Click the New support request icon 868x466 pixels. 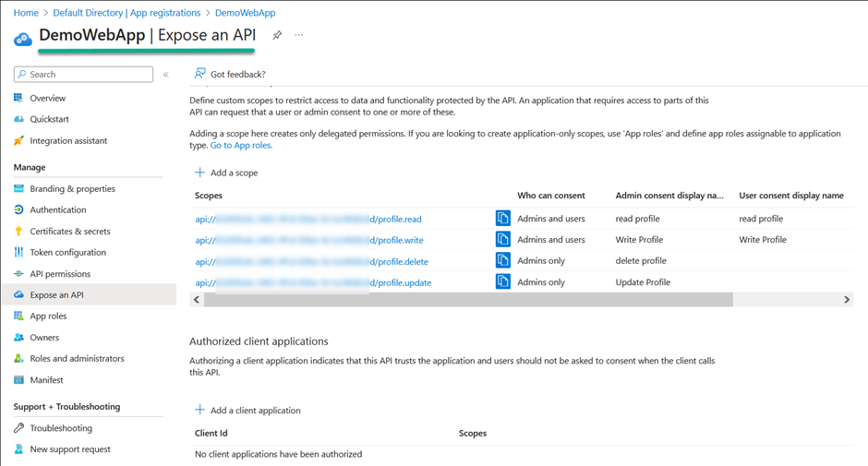pos(18,448)
